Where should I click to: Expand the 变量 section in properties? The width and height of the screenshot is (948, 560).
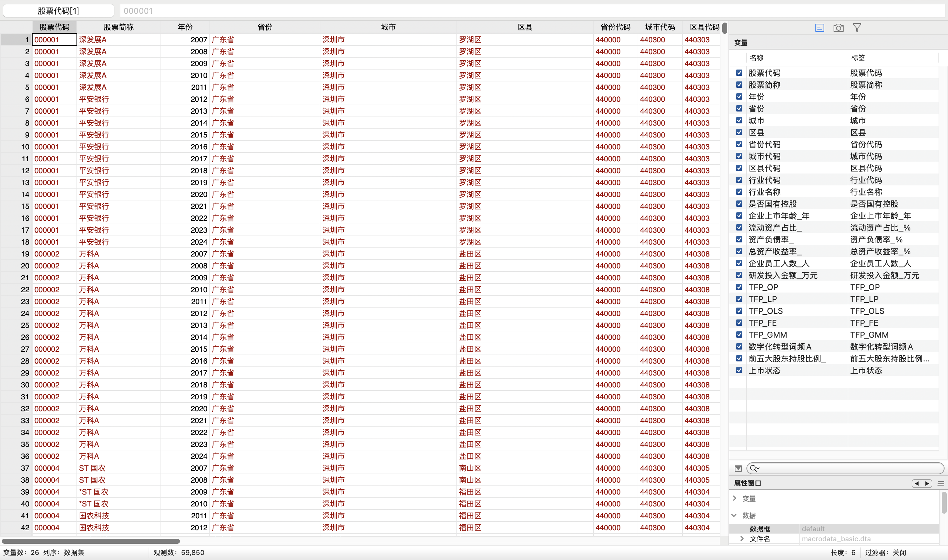point(735,499)
